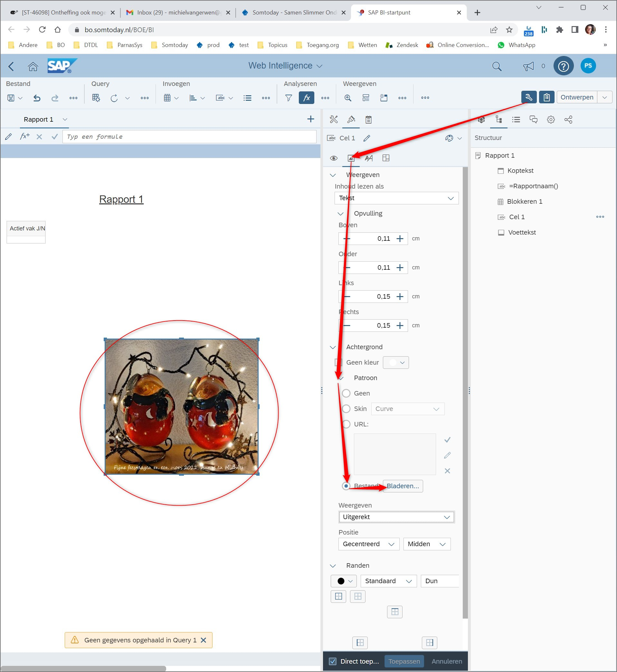Open the list icon in right side panel
The height and width of the screenshot is (672, 617).
tap(516, 119)
